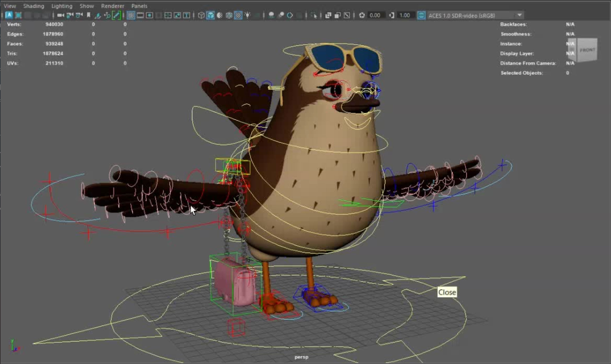Open the Renderer menu
This screenshot has height=364, width=611.
coord(113,6)
